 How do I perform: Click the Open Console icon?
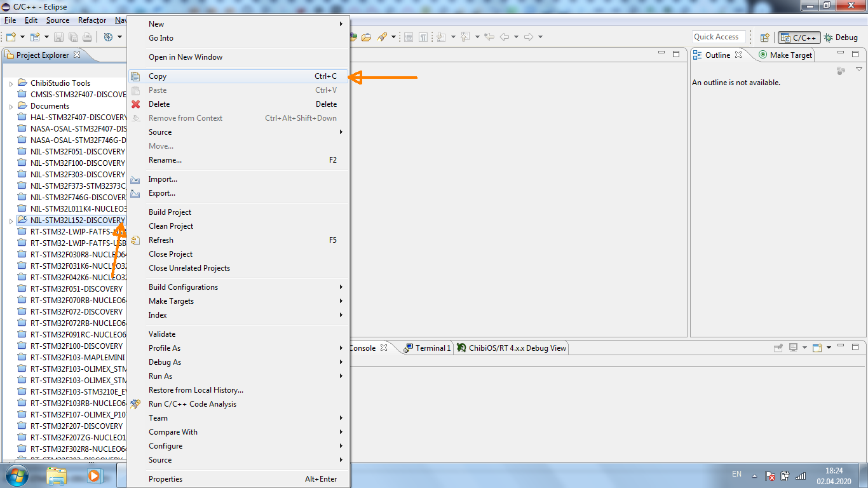pyautogui.click(x=818, y=348)
